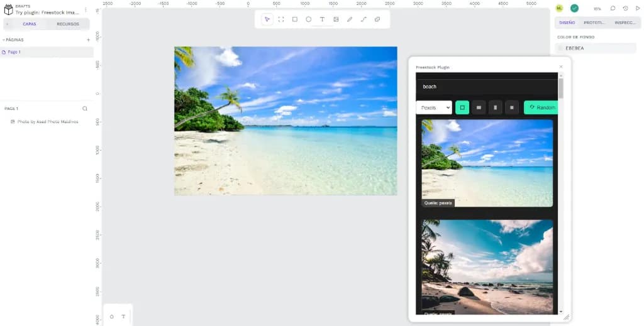The image size is (644, 326).
Task: Select the Path tool
Action: 364,19
